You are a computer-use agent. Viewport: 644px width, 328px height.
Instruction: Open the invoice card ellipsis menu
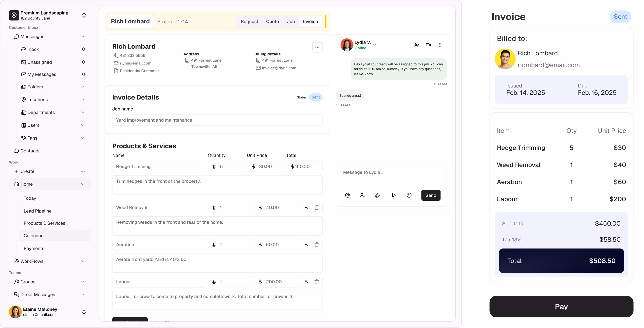(317, 47)
